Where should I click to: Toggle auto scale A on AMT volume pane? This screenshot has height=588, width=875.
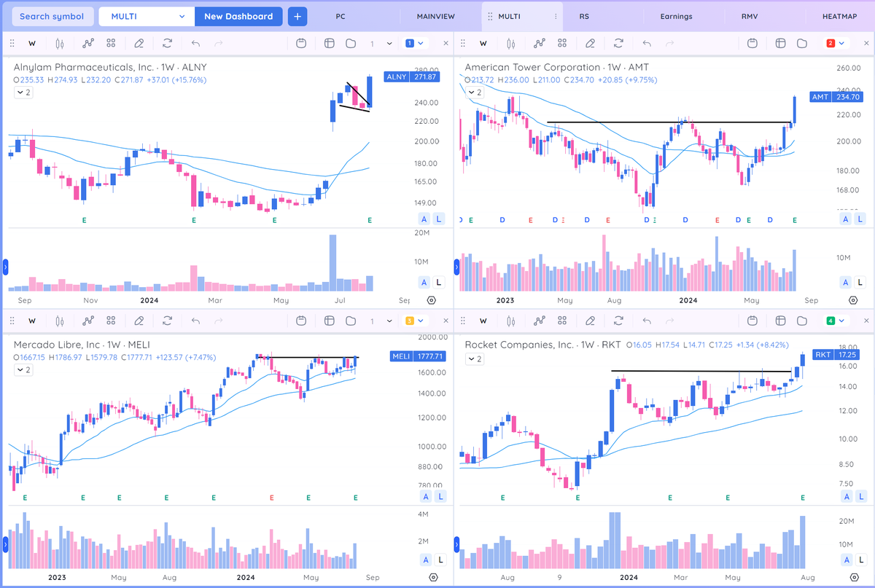pos(845,282)
